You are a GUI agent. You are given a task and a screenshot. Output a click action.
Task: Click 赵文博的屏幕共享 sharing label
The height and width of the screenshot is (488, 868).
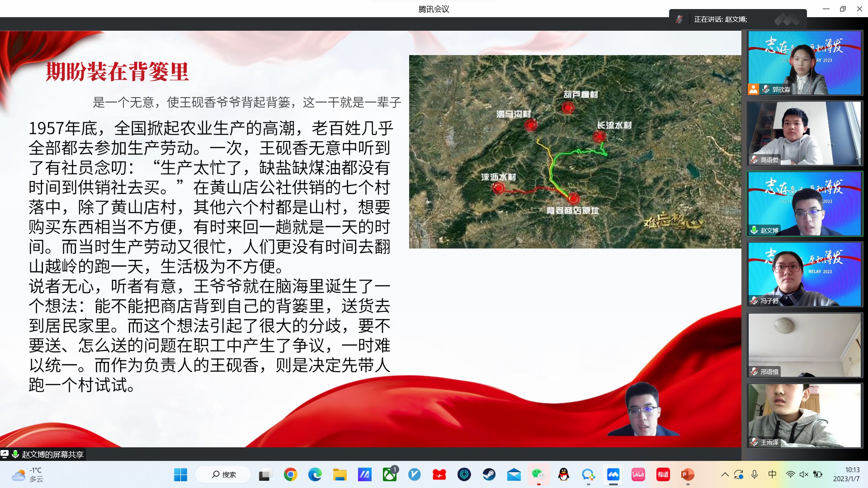pos(52,454)
